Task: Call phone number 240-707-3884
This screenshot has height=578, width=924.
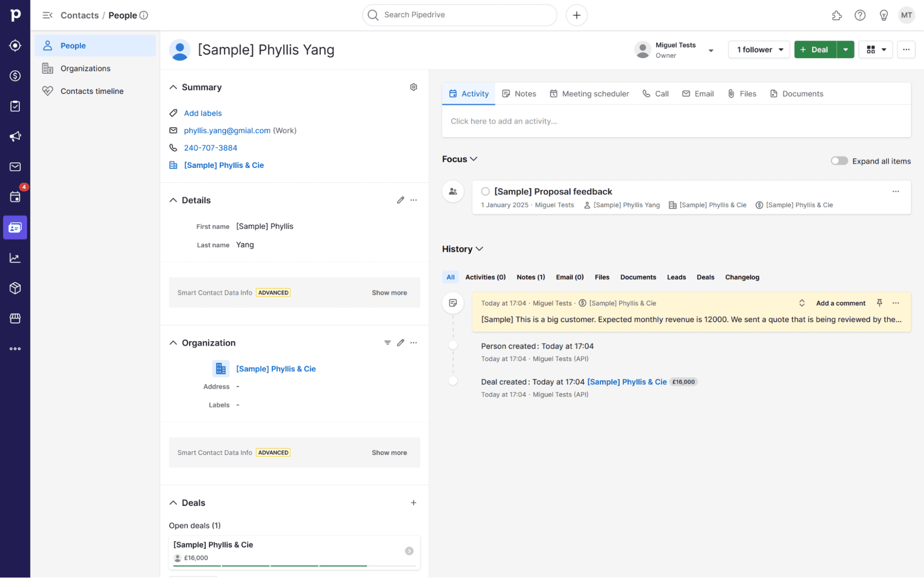Action: [210, 148]
